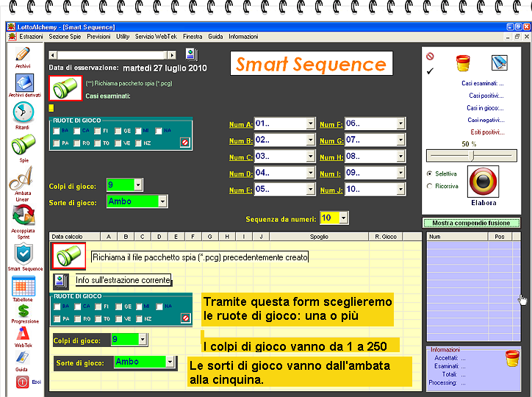Expand the Num H dropdown showing 08..
This screenshot has height=397, width=532.
400,156
